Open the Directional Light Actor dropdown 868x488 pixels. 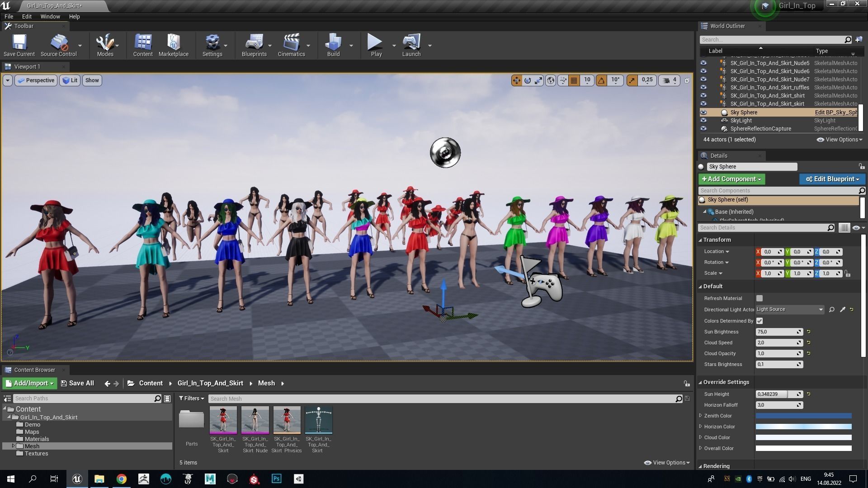pyautogui.click(x=789, y=310)
